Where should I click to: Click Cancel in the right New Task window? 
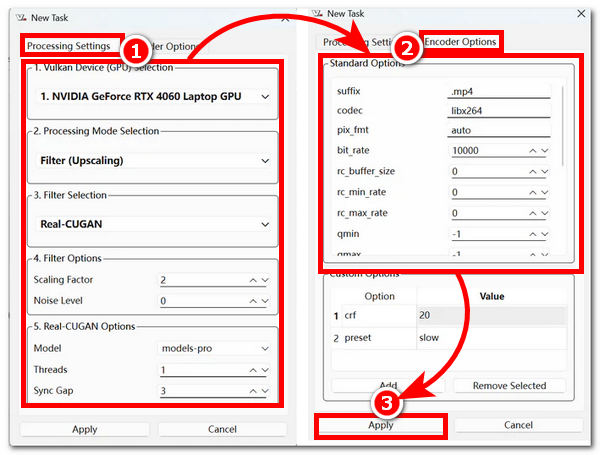[x=518, y=425]
